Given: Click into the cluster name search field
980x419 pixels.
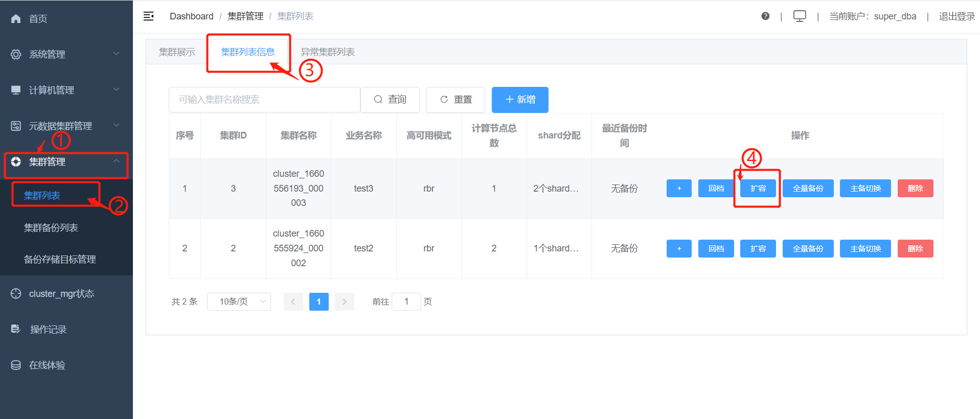Looking at the screenshot, I should 264,100.
